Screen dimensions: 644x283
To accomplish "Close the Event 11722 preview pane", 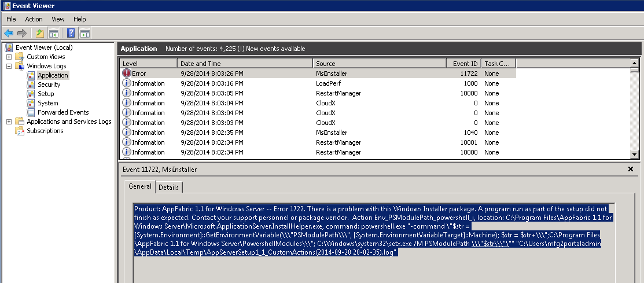I will 631,169.
